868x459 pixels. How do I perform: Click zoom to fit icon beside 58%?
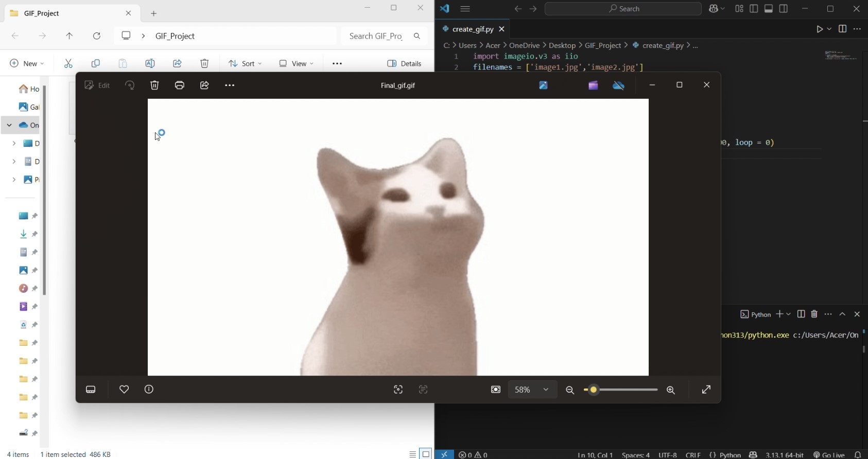496,390
